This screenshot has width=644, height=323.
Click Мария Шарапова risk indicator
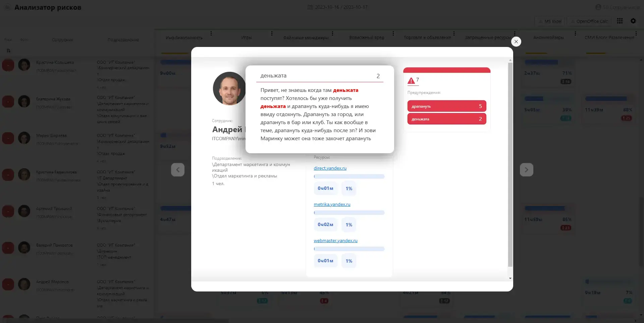[8, 138]
